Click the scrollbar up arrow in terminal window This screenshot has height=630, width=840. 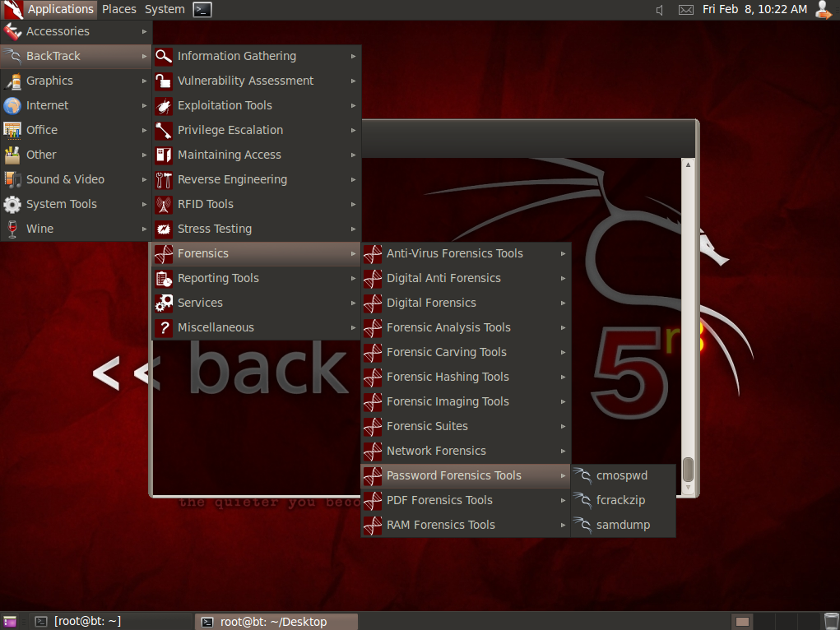point(688,164)
